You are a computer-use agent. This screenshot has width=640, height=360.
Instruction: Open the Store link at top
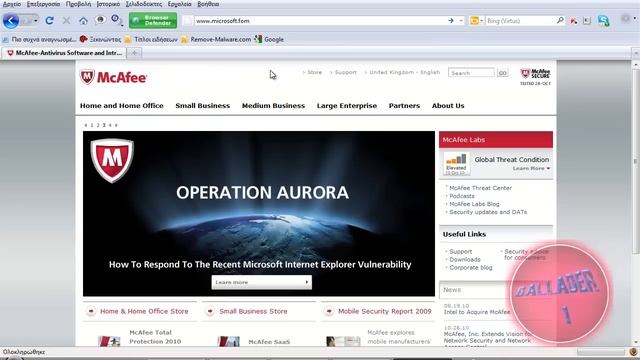(314, 72)
